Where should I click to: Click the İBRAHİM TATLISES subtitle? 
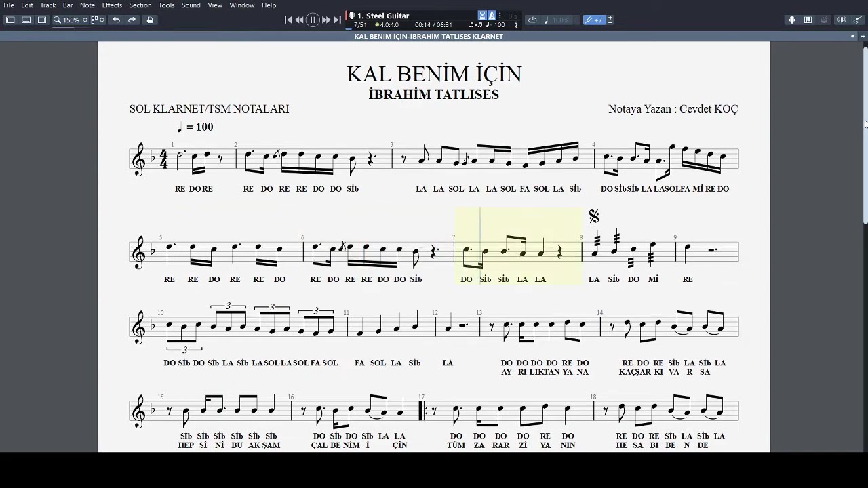click(x=434, y=95)
